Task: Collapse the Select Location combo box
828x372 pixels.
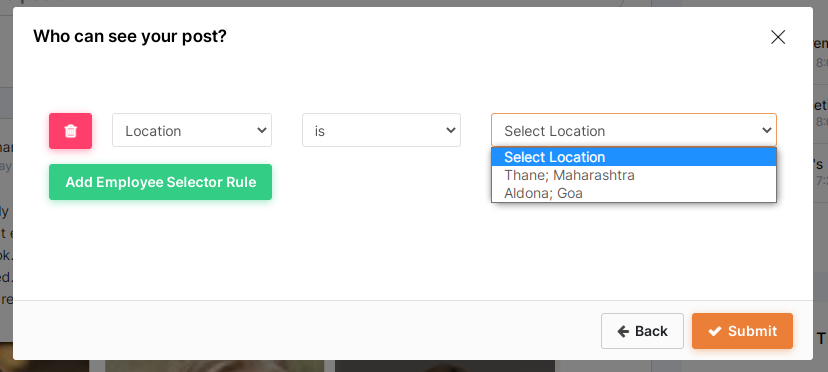Action: [x=634, y=130]
